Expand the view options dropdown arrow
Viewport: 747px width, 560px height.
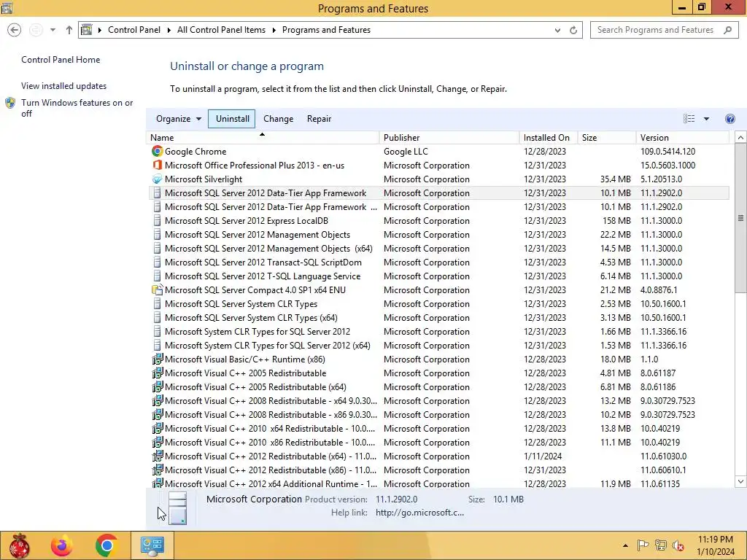coord(706,119)
